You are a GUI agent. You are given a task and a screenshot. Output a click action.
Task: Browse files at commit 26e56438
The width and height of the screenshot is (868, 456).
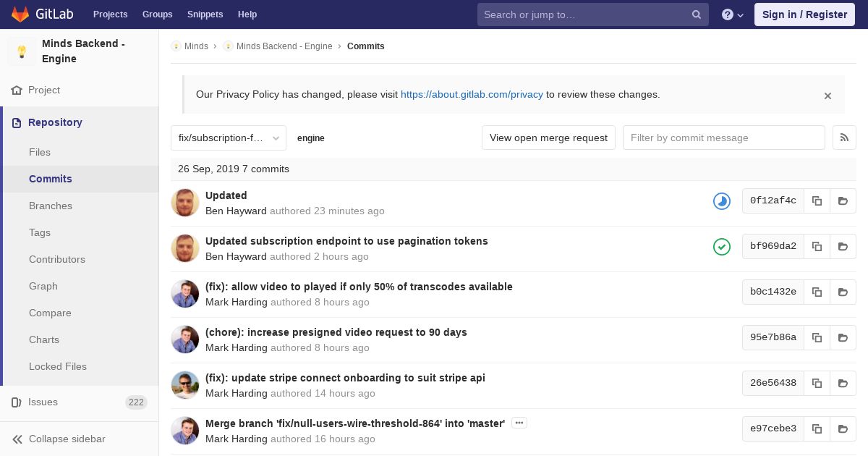tap(843, 384)
